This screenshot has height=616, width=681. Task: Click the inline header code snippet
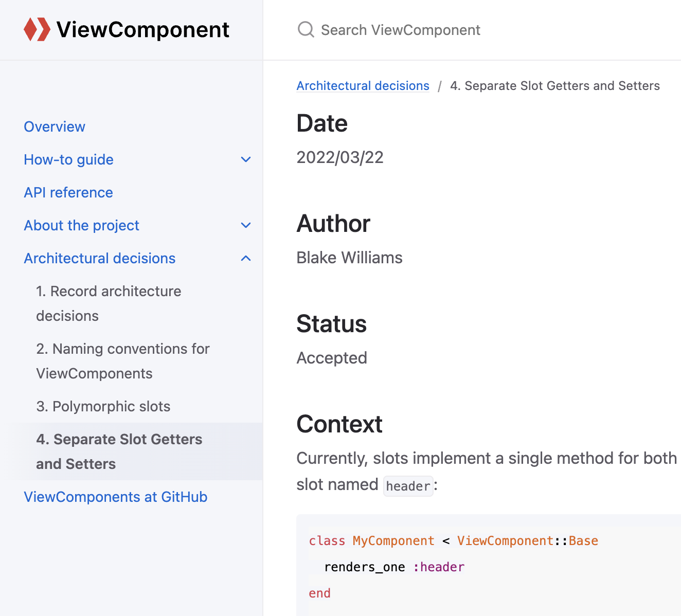coord(408,486)
